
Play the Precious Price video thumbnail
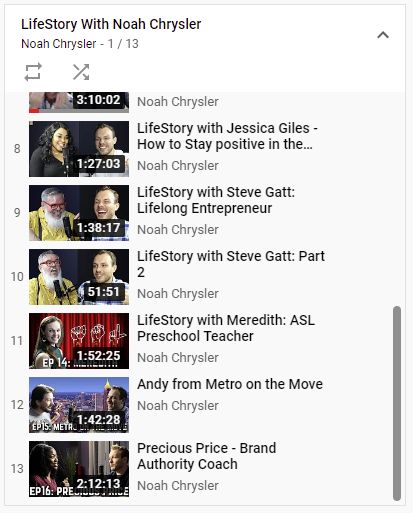pyautogui.click(x=79, y=469)
